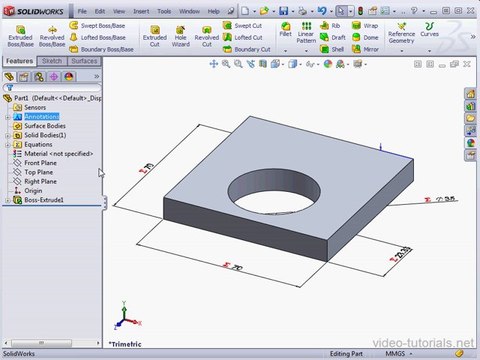
Task: Choose Lofted Boss/Base feature
Action: click(x=97, y=38)
